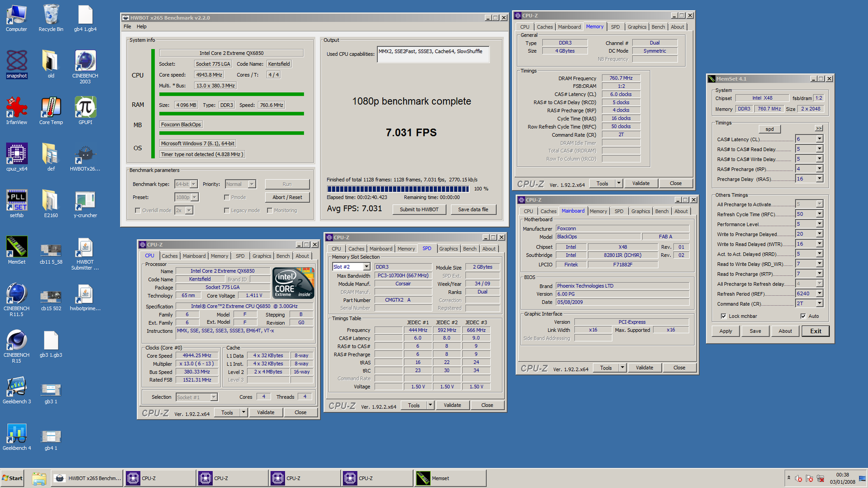
Task: Switch to Graphics tab in CPU-Z Memory window
Action: tap(637, 27)
